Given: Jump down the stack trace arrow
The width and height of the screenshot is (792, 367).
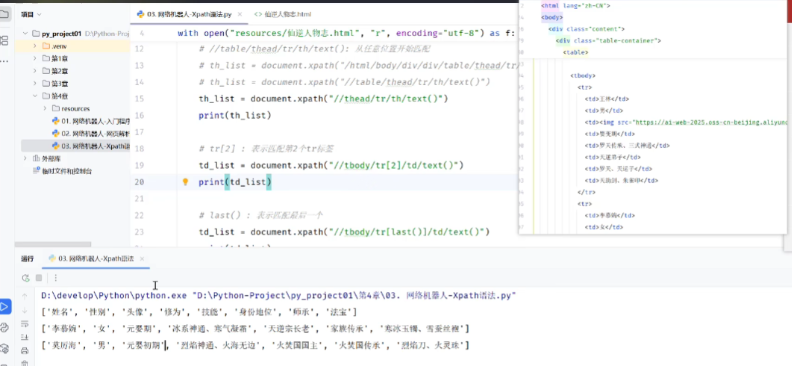Looking at the screenshot, I should [25, 310].
